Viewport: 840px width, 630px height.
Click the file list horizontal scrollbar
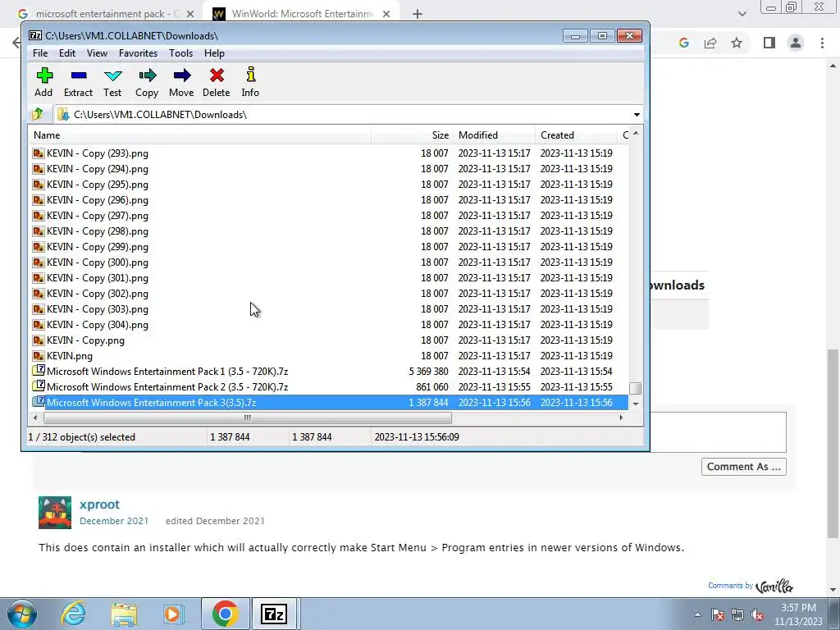[x=248, y=418]
